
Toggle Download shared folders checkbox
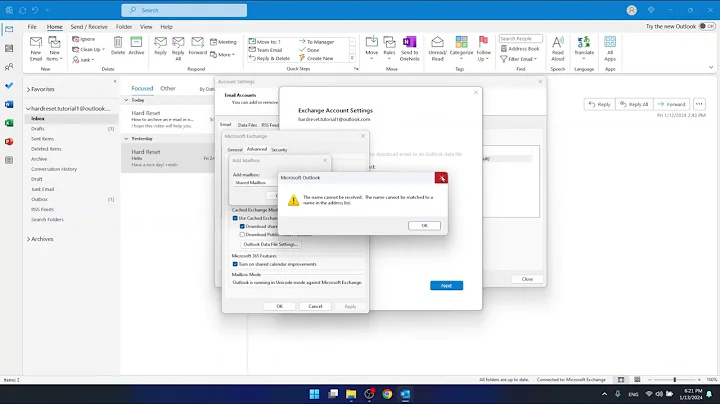point(242,226)
